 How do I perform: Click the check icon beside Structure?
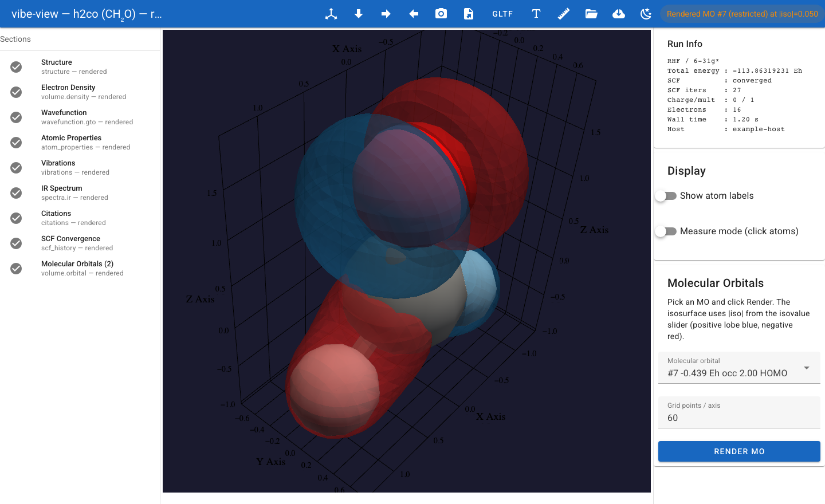16,67
